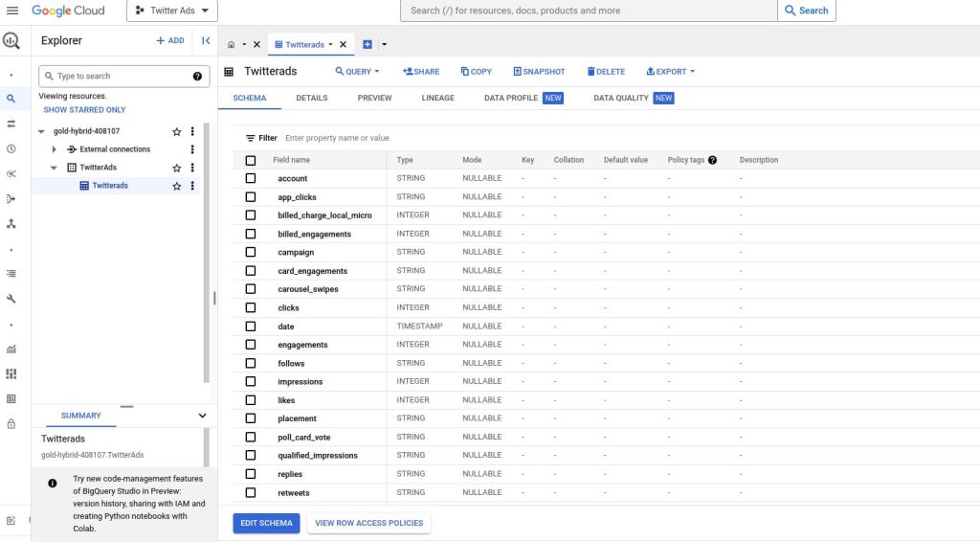
Task: Open the DATA PROFILE tab
Action: tap(523, 98)
